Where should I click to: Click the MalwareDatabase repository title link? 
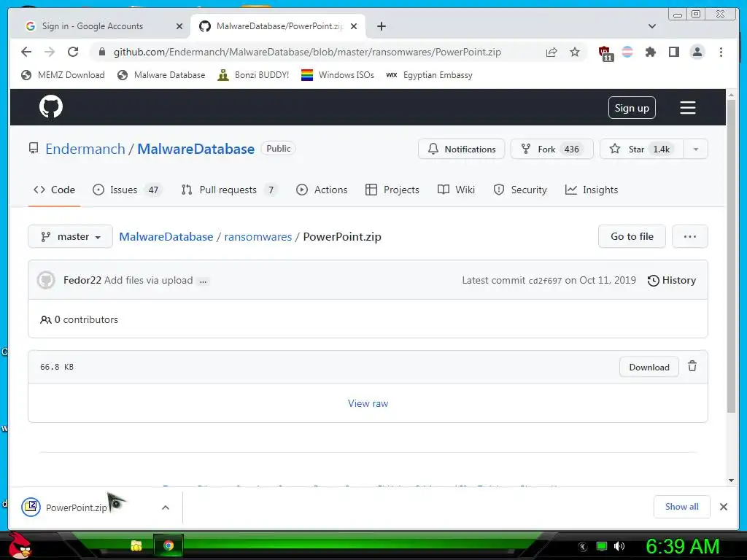pyautogui.click(x=196, y=149)
